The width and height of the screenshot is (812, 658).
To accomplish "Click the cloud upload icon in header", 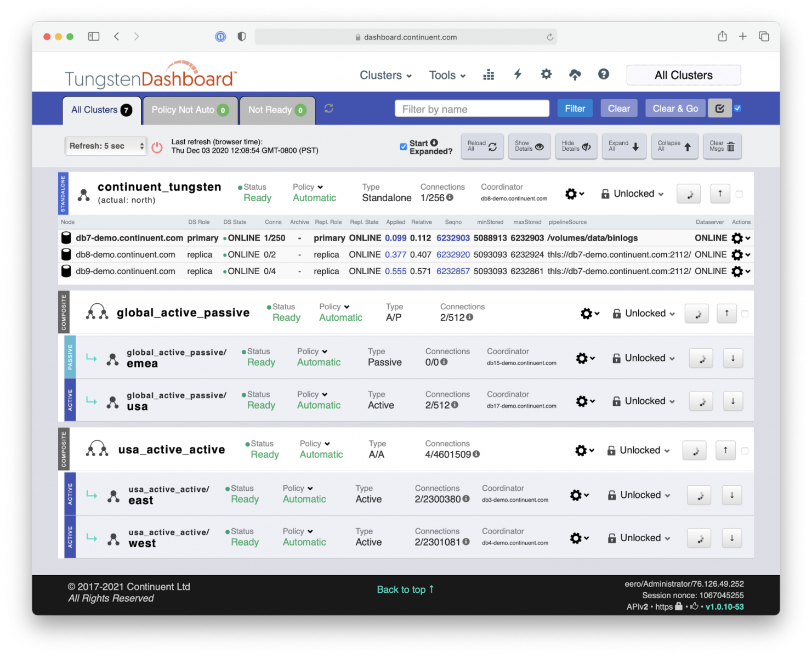I will pyautogui.click(x=575, y=75).
